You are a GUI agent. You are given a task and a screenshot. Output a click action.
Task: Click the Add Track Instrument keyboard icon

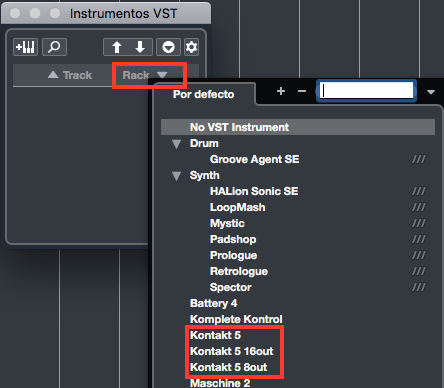click(25, 47)
